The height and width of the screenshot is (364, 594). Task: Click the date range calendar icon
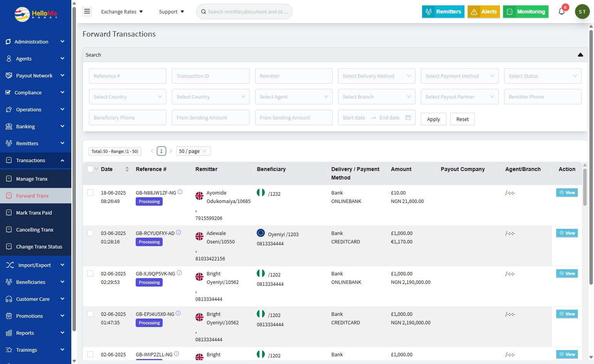[x=408, y=117]
